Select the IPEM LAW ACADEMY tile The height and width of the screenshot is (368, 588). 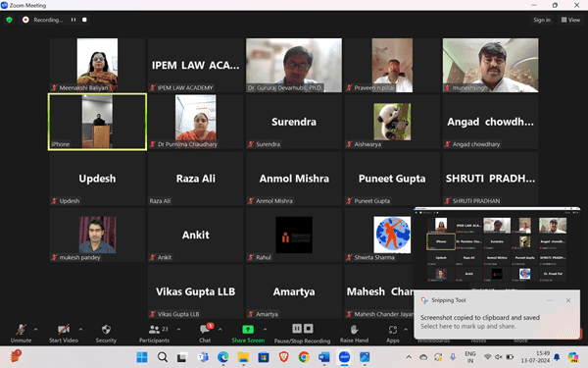tap(195, 65)
